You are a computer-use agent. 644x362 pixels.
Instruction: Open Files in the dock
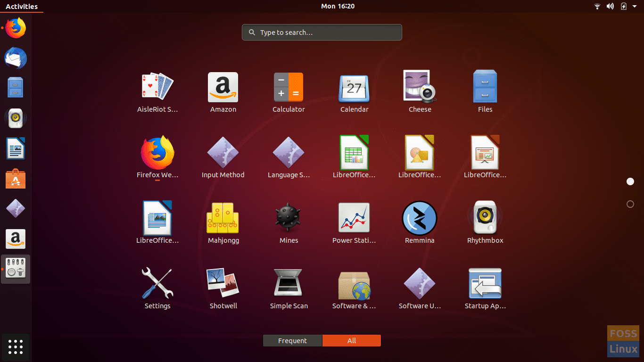[16, 88]
